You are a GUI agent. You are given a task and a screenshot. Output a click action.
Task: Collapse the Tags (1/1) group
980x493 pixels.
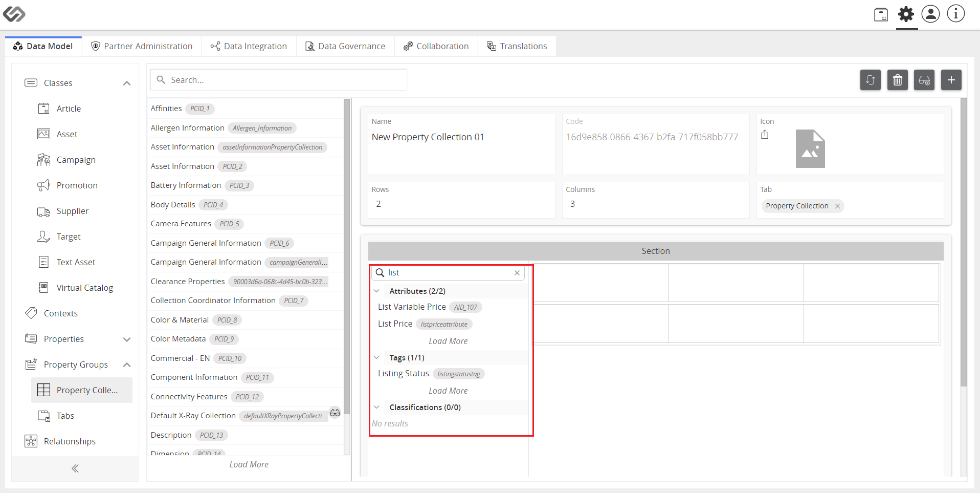coord(377,357)
